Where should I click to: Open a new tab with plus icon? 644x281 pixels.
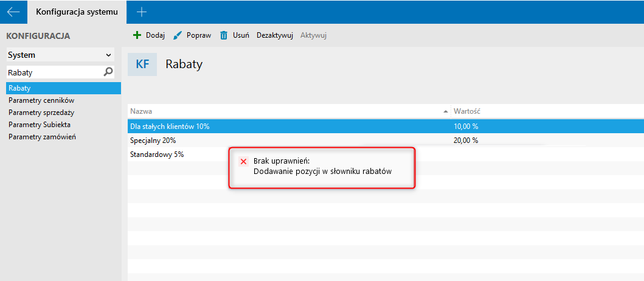coord(141,12)
